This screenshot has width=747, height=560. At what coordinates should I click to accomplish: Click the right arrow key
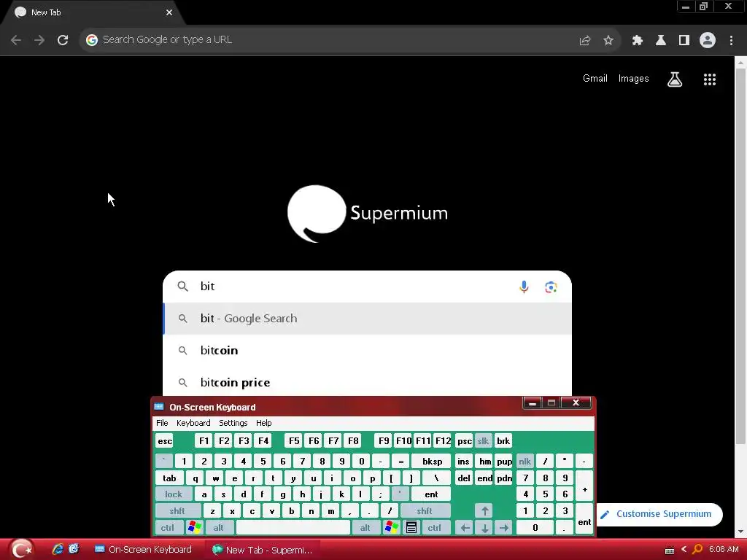tap(504, 528)
